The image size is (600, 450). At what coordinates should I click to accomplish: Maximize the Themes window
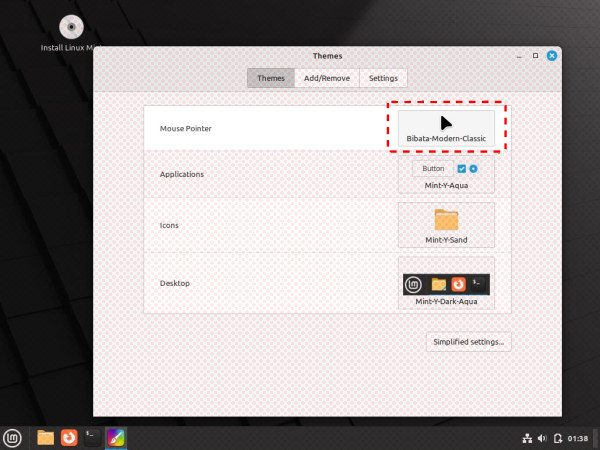pyautogui.click(x=535, y=56)
